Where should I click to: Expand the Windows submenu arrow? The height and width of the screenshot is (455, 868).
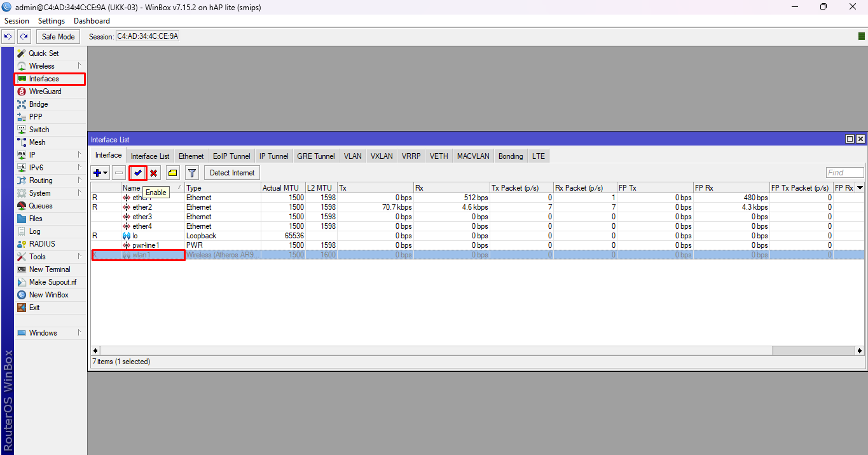pos(79,332)
